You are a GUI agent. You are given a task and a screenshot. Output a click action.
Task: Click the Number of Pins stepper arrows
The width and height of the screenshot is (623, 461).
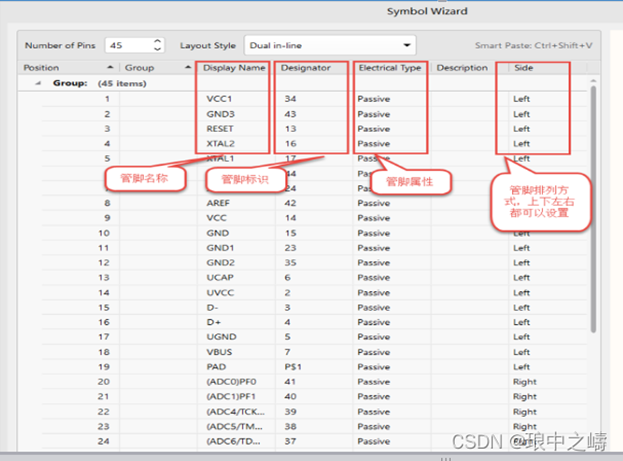point(157,45)
